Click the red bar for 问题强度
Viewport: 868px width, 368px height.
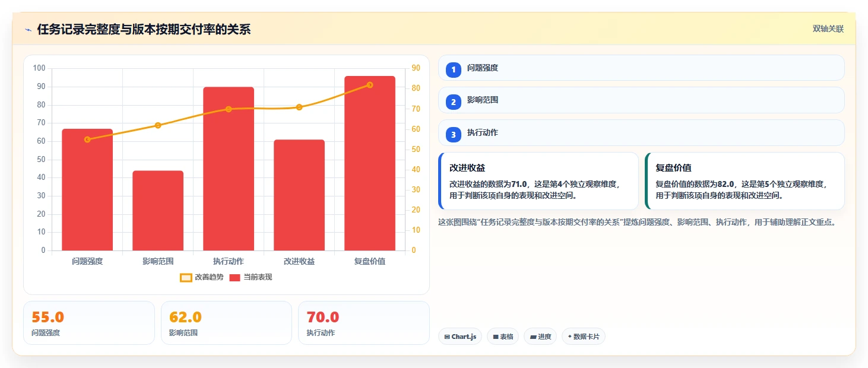click(87, 189)
